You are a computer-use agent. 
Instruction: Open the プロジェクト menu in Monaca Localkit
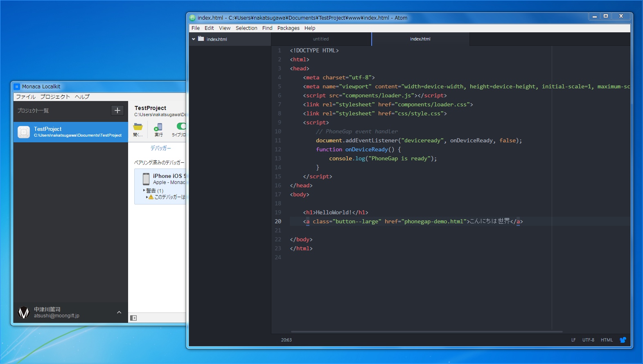[55, 97]
